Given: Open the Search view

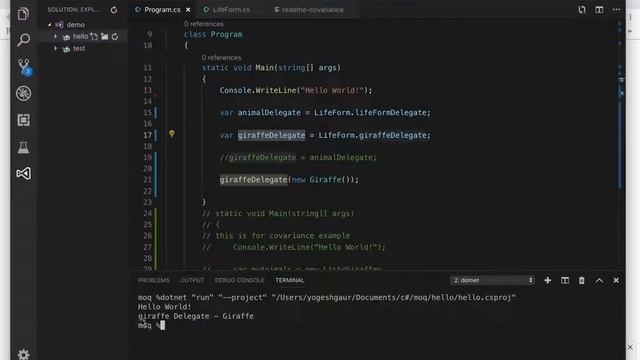Looking at the screenshot, I should point(23,40).
